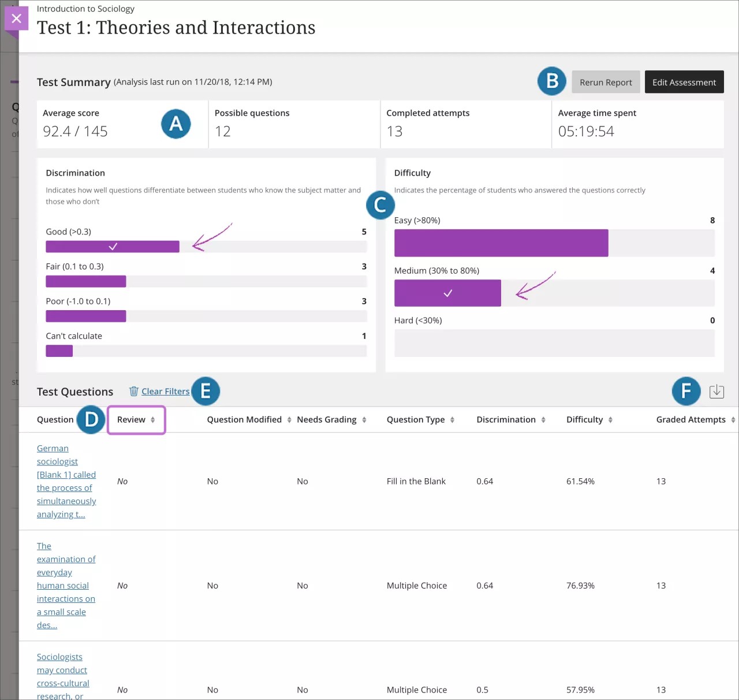Sort the Difficulty column
739x700 pixels.
click(610, 420)
